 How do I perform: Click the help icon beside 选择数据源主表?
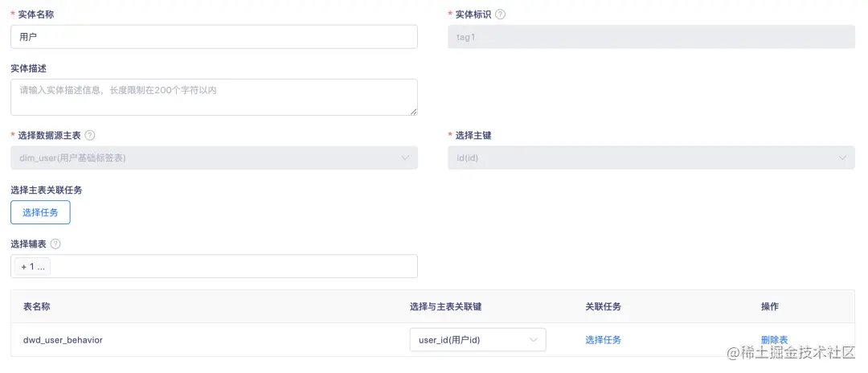[90, 135]
